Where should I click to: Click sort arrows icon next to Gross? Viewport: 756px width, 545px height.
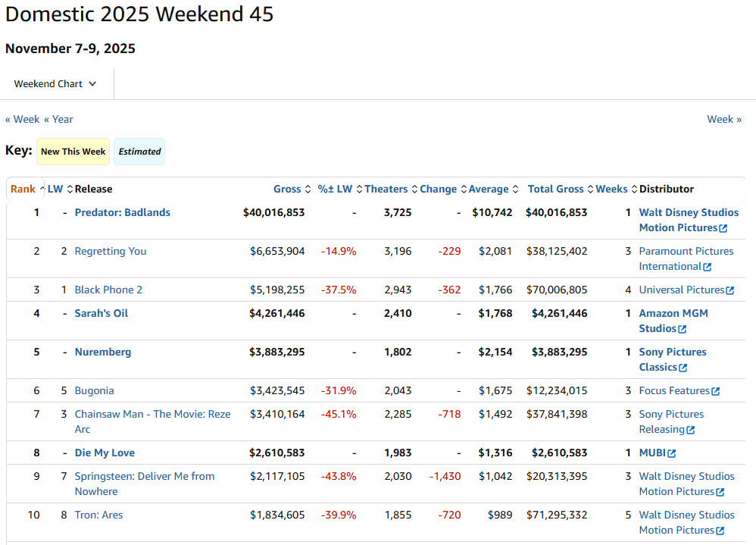click(x=308, y=189)
